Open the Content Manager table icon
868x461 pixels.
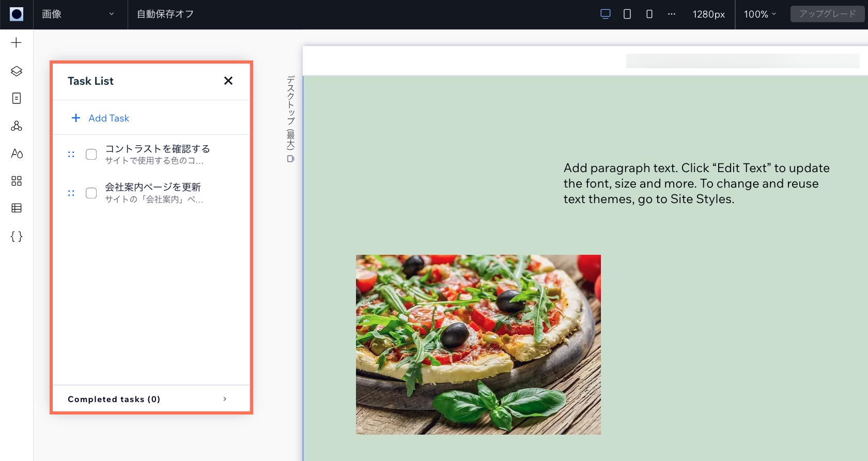17,208
